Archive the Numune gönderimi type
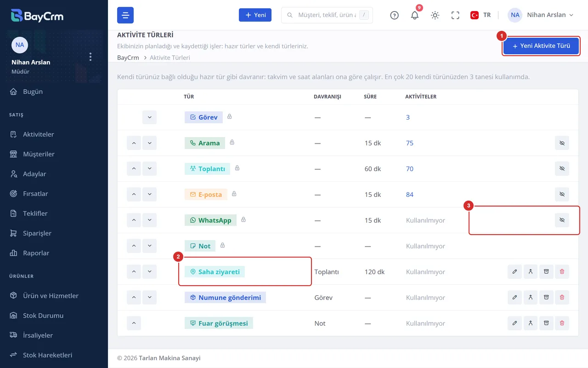 point(546,298)
